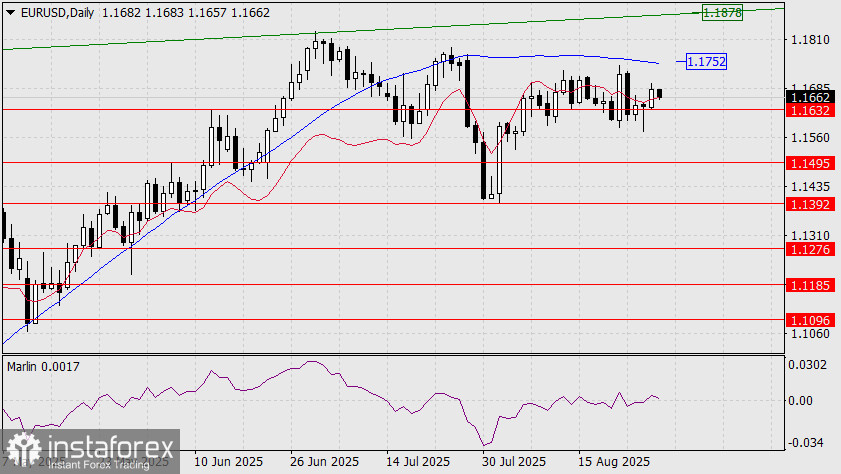Click the Marlin 0.0017 indicator label
Viewport: 841px width, 474px height.
[x=43, y=367]
